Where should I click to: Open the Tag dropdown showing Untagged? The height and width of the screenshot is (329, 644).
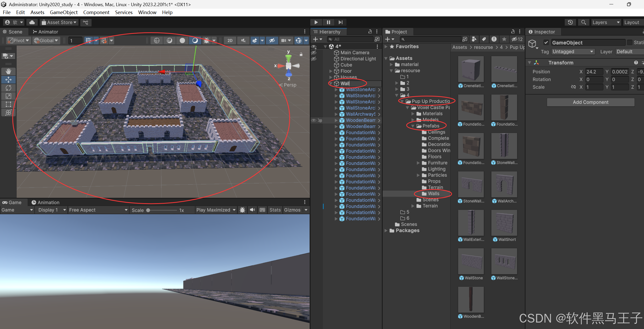point(573,52)
